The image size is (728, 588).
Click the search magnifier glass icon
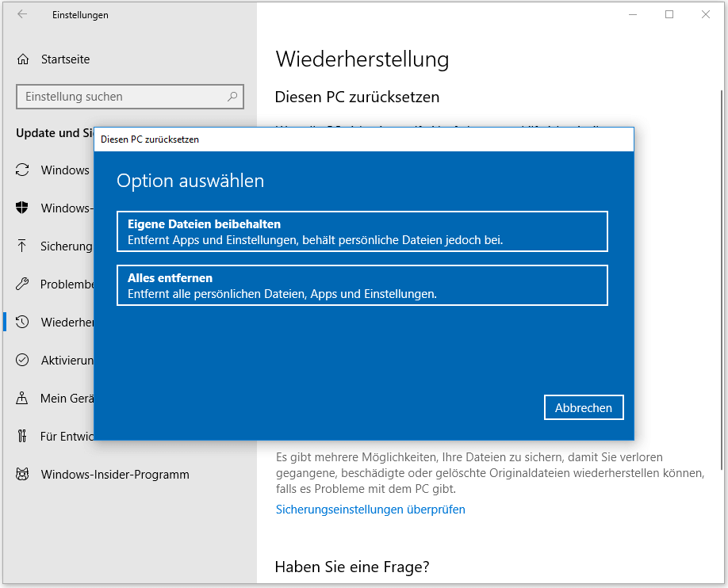tap(231, 96)
